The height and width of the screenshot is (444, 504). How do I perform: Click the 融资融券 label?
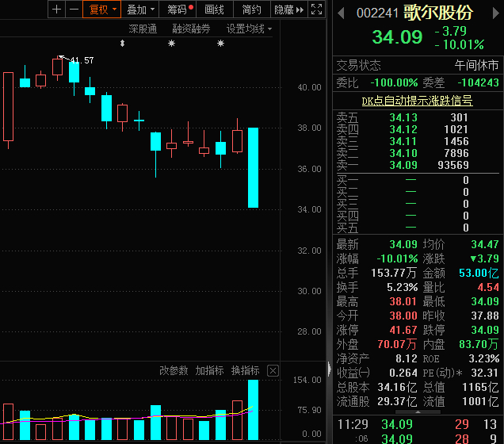tap(191, 29)
